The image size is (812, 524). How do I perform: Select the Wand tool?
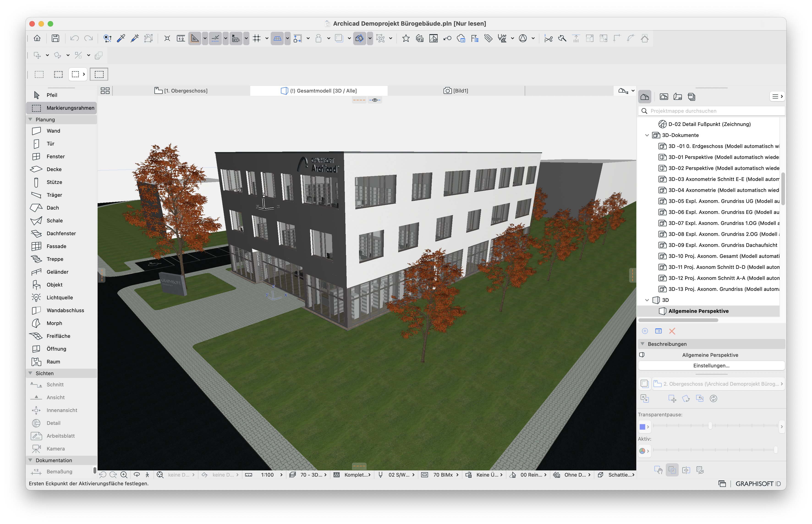point(61,131)
